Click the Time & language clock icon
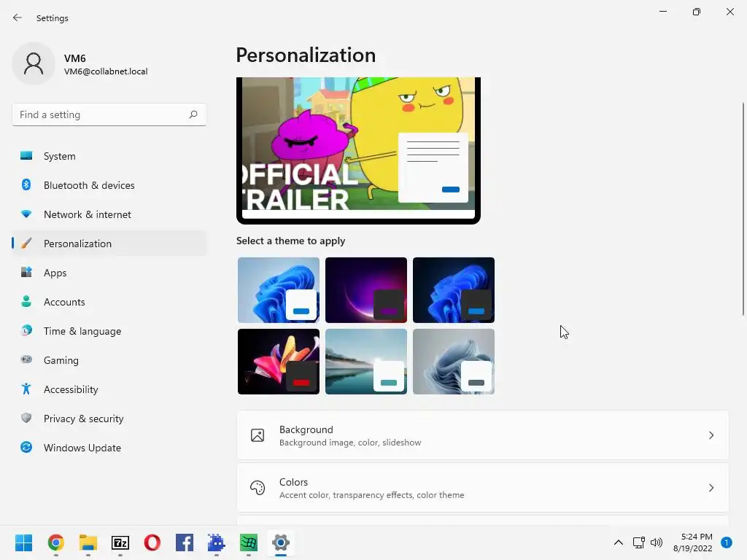 (x=26, y=330)
